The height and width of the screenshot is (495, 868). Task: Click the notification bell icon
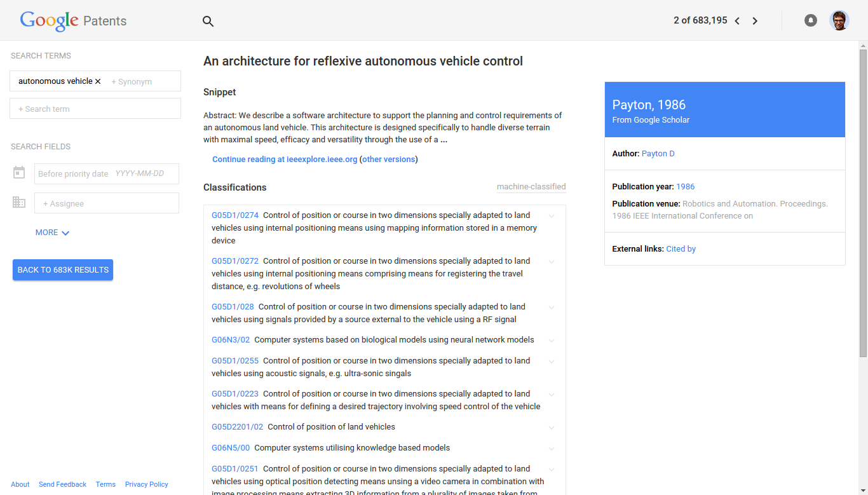pos(810,20)
